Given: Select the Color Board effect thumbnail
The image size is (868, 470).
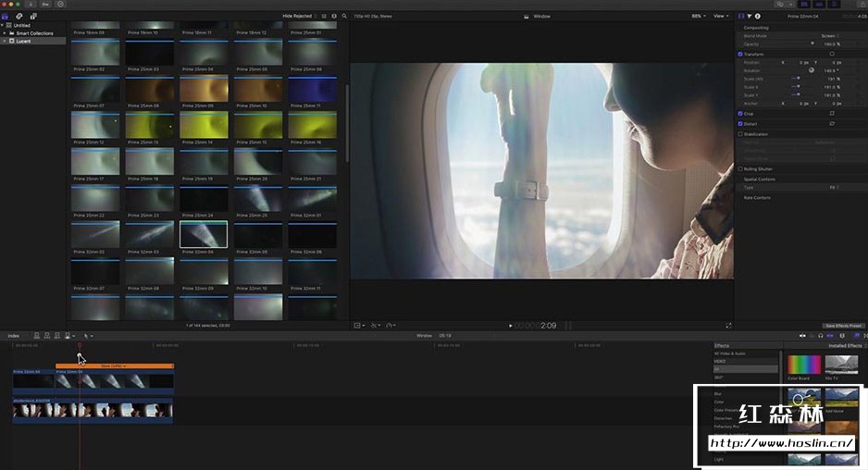Looking at the screenshot, I should [804, 365].
